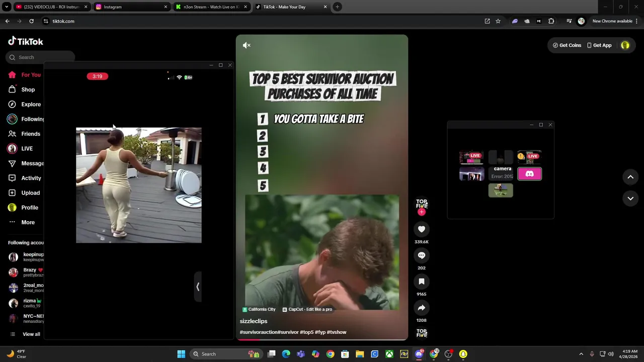Open Xbox app from the taskbar
Viewport: 644px width, 362px height.
click(x=389, y=354)
